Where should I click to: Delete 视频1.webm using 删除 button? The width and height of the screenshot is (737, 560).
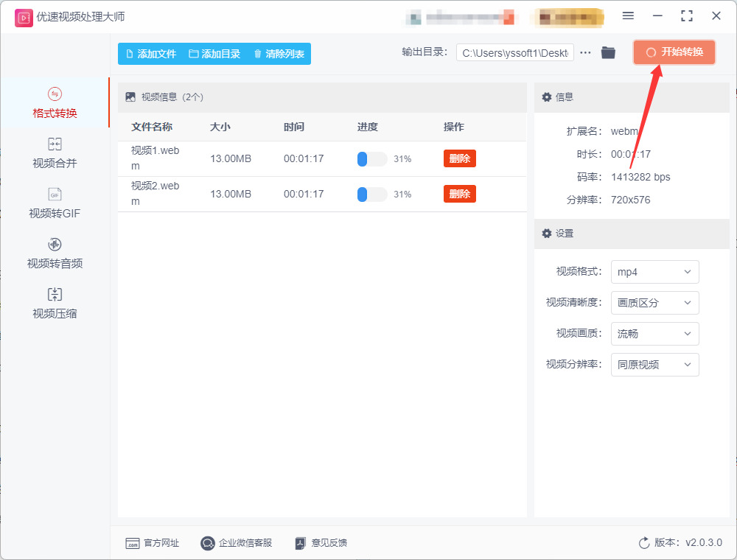[x=460, y=158]
